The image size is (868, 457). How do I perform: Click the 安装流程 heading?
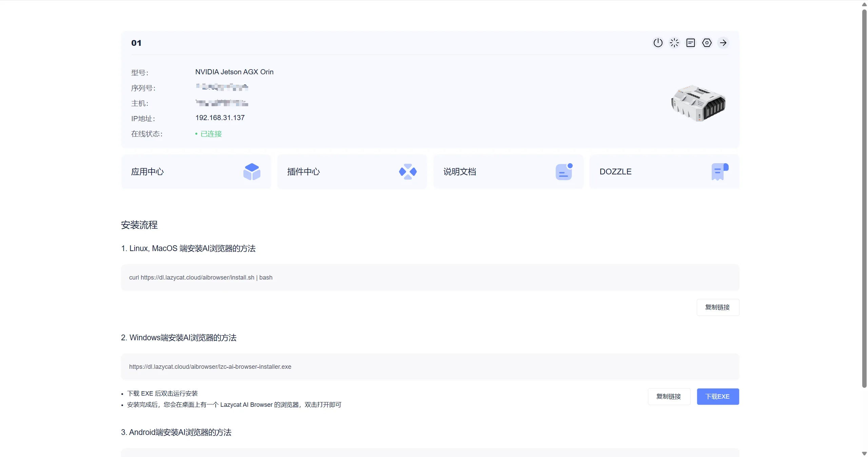coord(139,225)
